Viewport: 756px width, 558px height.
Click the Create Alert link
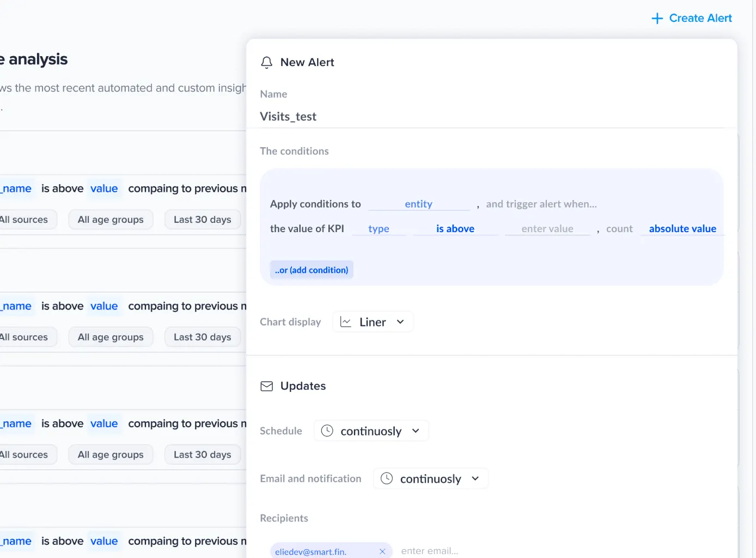click(700, 18)
